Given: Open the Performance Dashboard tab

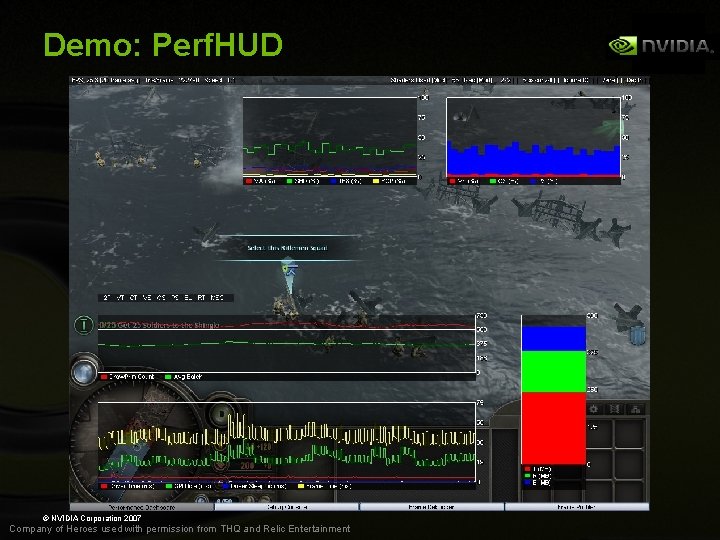Looking at the screenshot, I should point(142,507).
